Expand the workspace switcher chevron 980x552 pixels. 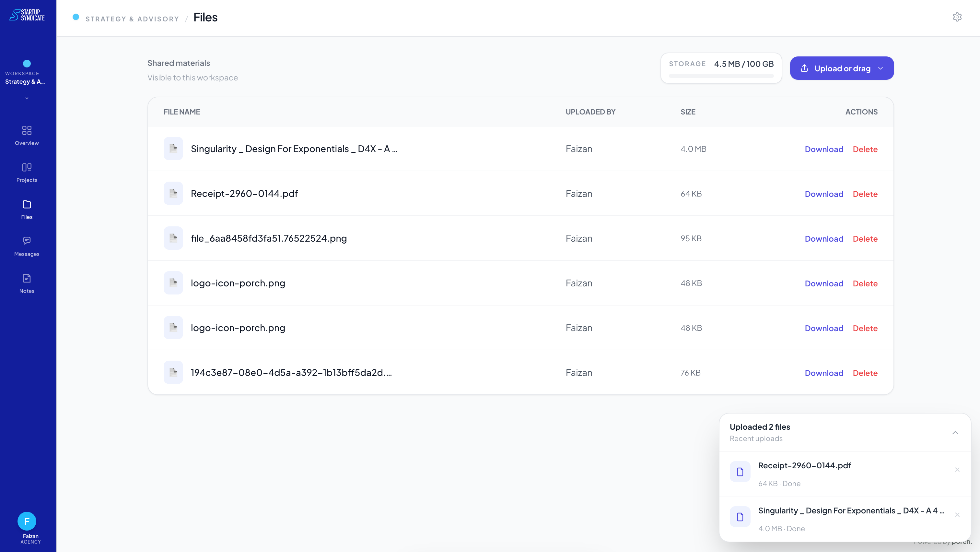27,98
